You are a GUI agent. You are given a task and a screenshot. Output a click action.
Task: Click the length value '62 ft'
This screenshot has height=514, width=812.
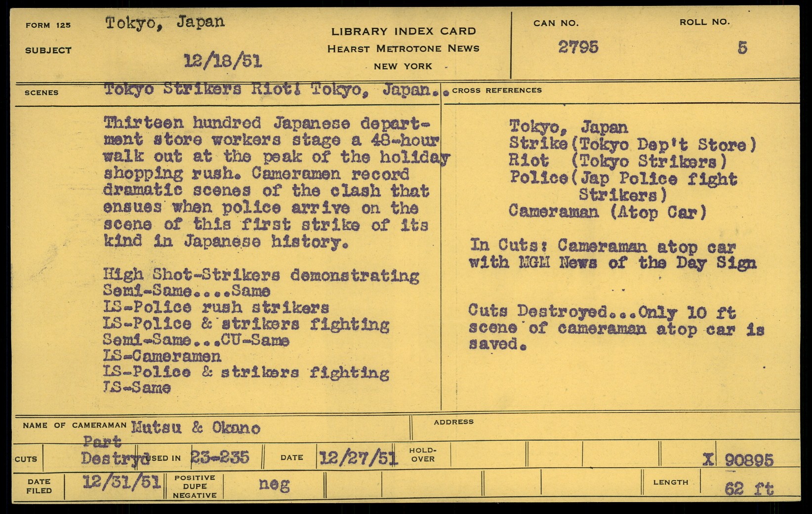pyautogui.click(x=749, y=489)
